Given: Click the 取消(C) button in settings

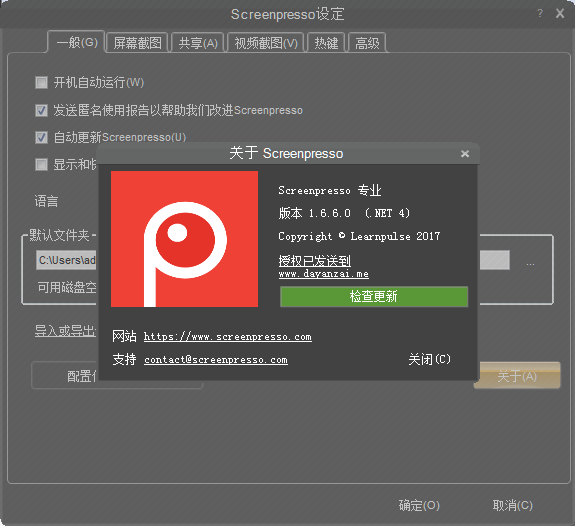Looking at the screenshot, I should (512, 505).
